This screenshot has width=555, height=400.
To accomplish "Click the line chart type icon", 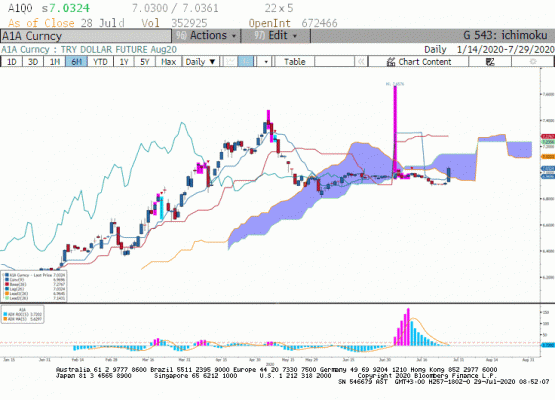I will coord(230,62).
